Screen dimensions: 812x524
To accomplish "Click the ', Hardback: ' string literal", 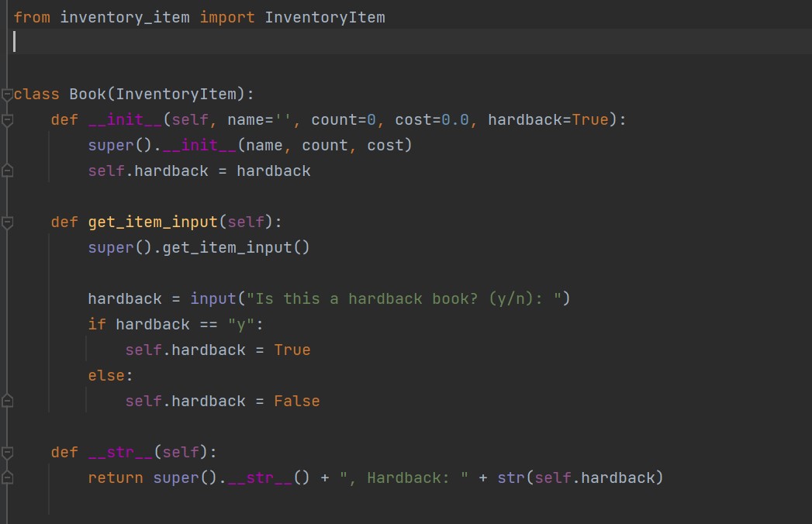I will tap(404, 477).
